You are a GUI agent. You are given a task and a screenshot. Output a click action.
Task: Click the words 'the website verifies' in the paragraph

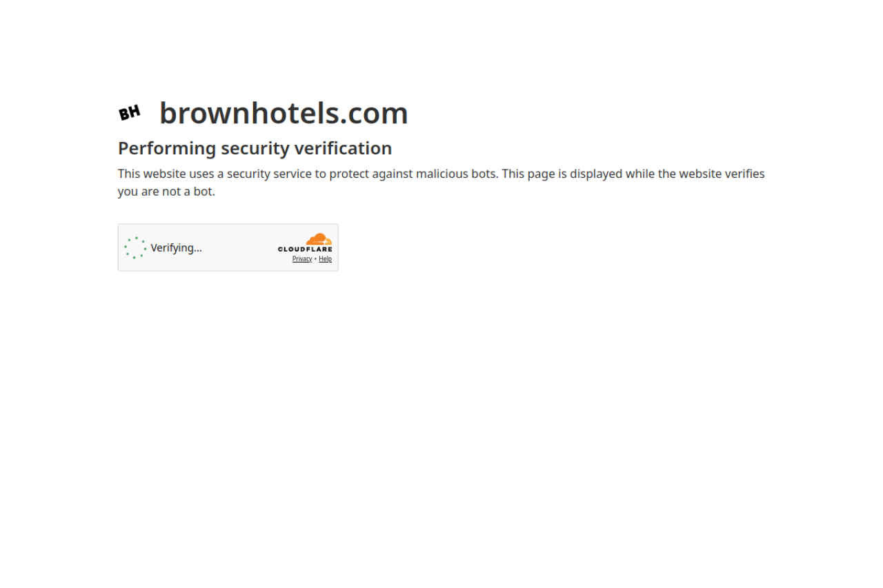(x=711, y=174)
